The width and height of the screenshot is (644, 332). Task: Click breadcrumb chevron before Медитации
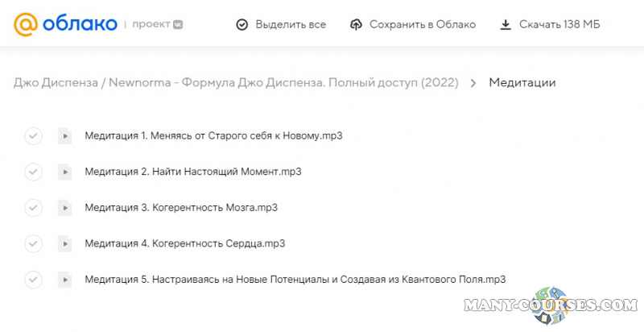473,83
